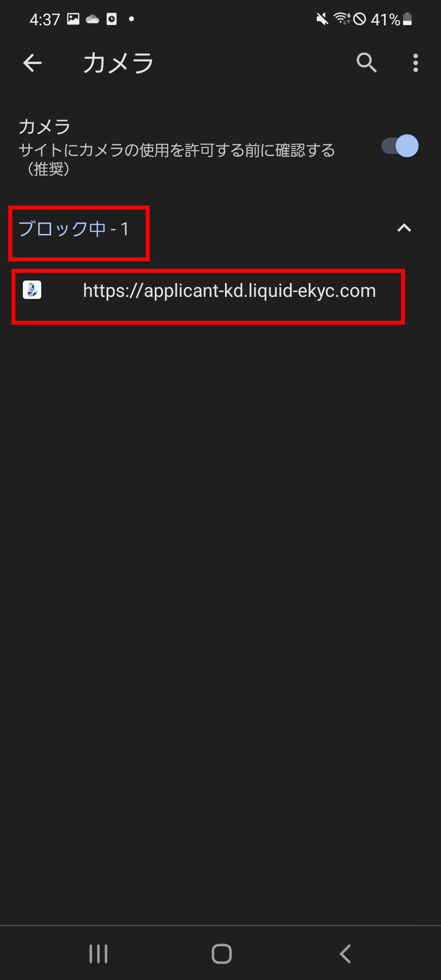Tap the cloud notification icon

93,19
